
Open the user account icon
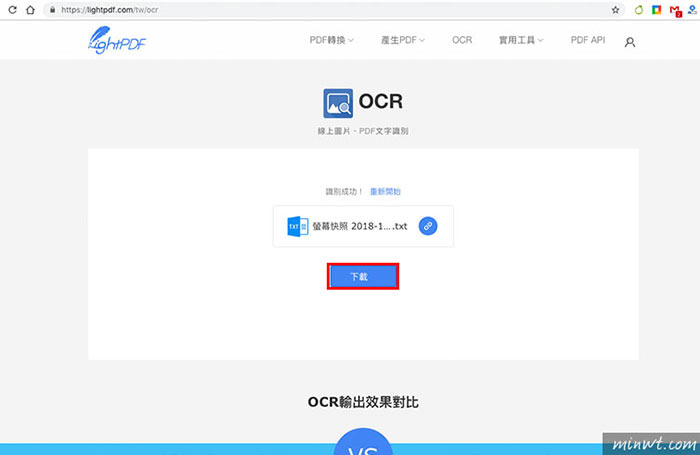tap(629, 42)
